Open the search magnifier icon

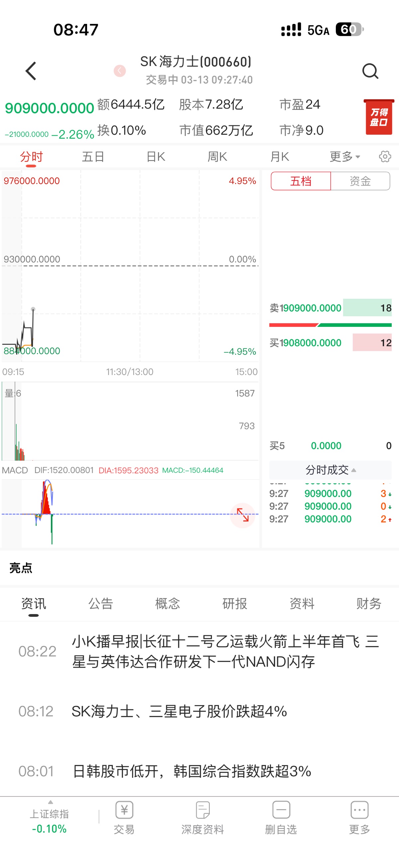[x=370, y=71]
